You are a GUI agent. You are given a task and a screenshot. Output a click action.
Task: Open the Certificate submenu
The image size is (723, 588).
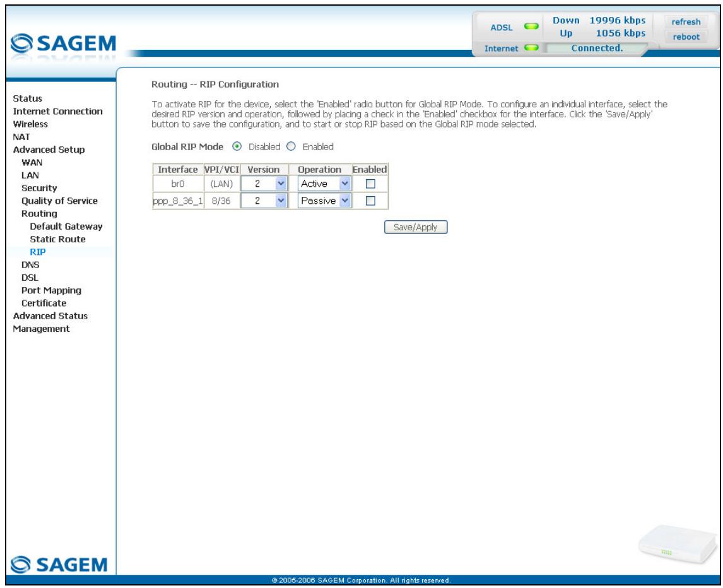point(44,303)
